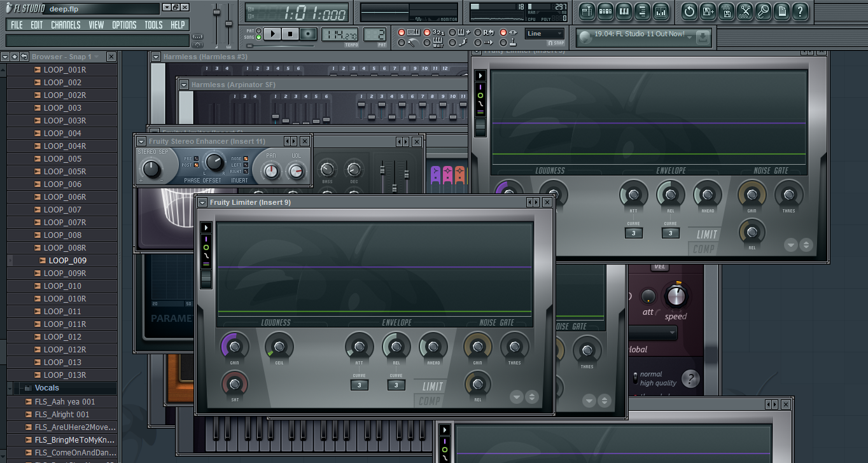Expand the Vocals folder in the Browser
This screenshot has width=868, height=463.
pyautogui.click(x=11, y=388)
